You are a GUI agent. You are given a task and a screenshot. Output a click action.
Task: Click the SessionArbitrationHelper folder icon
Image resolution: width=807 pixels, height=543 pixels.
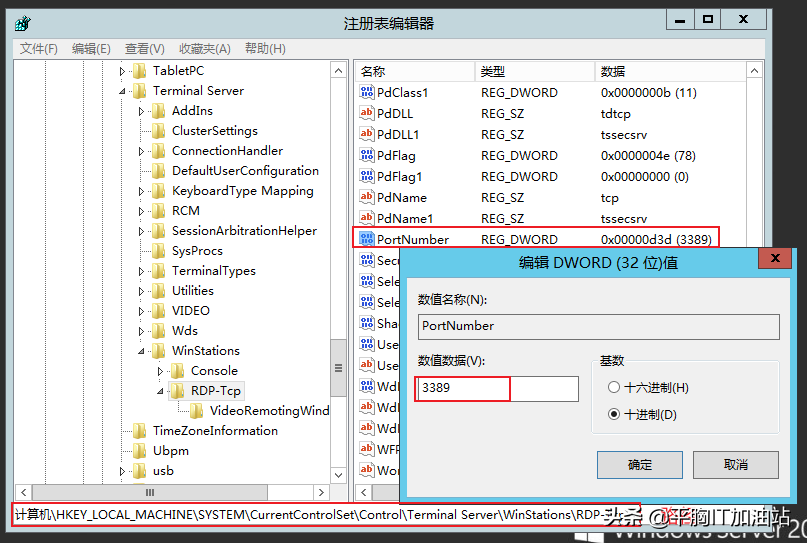coord(159,231)
